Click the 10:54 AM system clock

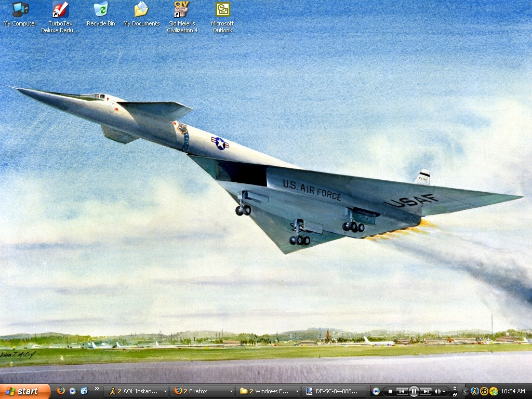(x=513, y=391)
